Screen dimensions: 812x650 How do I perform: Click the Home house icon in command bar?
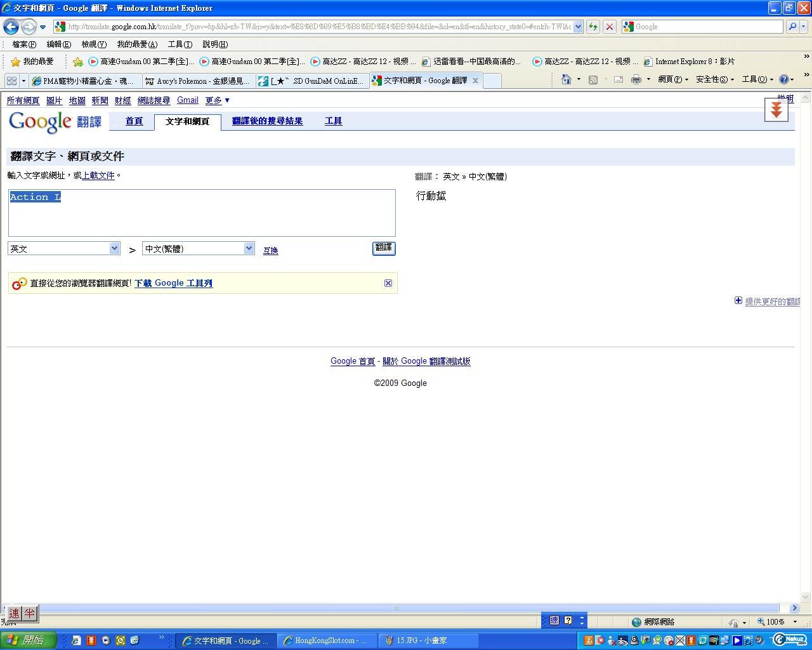(x=566, y=79)
